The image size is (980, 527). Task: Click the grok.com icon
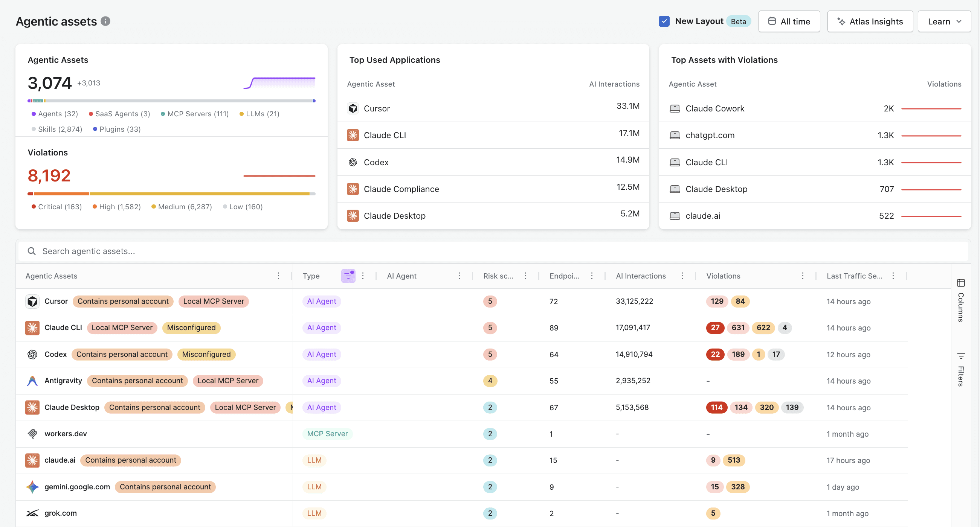tap(32, 513)
